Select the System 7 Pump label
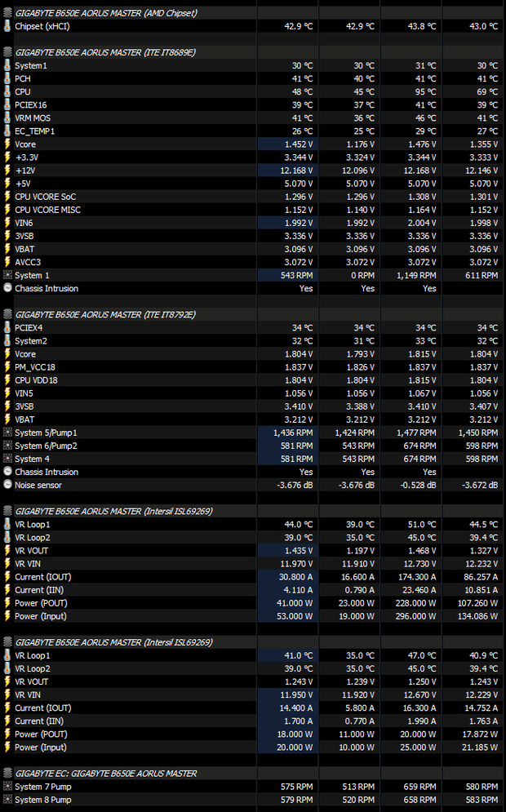The height and width of the screenshot is (812, 506). (43, 786)
